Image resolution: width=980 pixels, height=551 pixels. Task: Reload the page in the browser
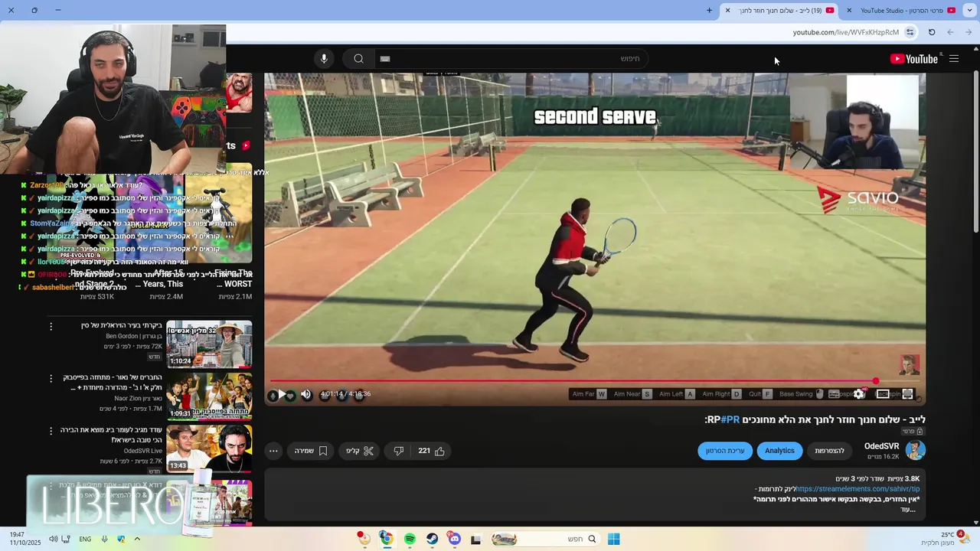932,32
